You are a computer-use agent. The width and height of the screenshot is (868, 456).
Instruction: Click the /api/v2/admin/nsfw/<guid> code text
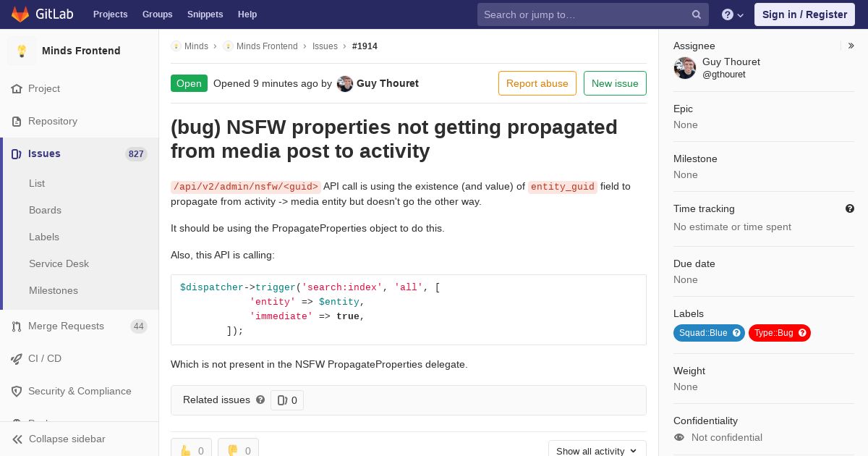click(246, 187)
